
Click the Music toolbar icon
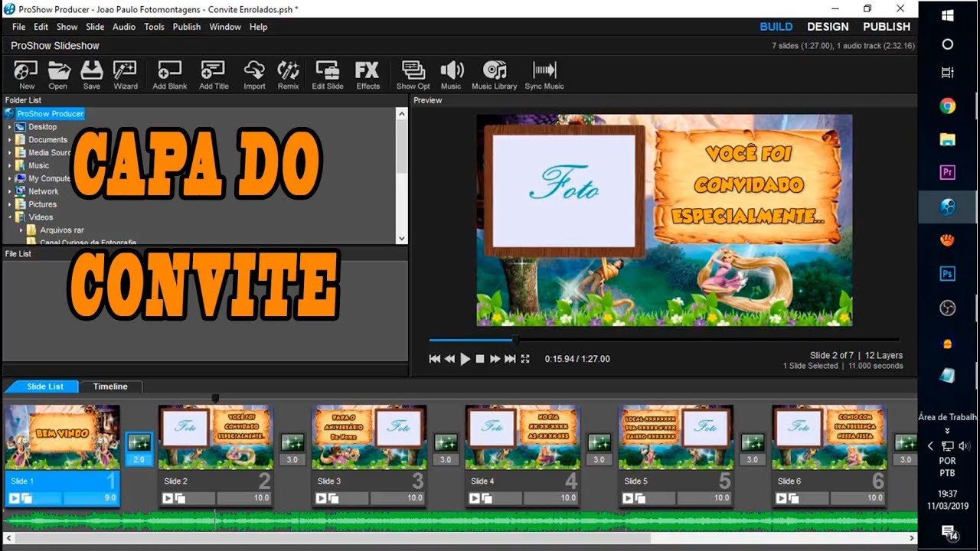pos(451,75)
